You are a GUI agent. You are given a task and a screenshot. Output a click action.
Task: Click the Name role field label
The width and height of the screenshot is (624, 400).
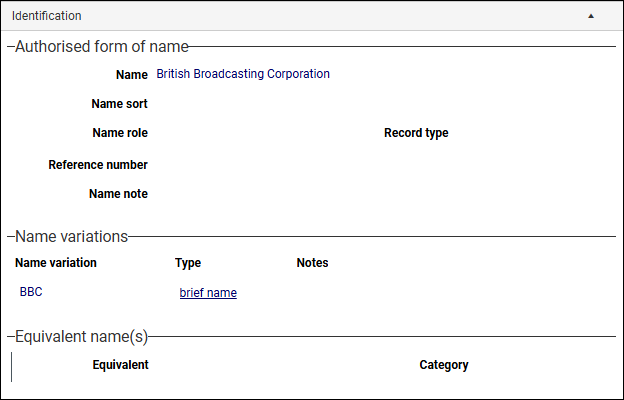click(120, 133)
